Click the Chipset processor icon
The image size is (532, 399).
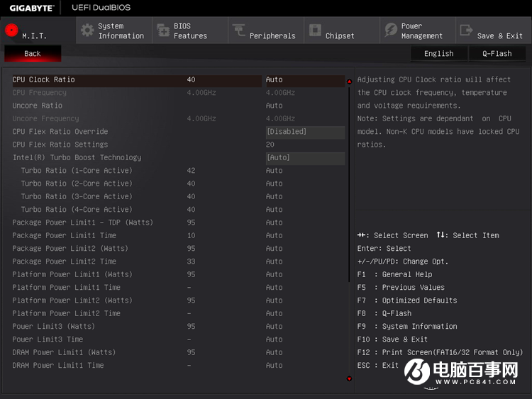coord(315,30)
